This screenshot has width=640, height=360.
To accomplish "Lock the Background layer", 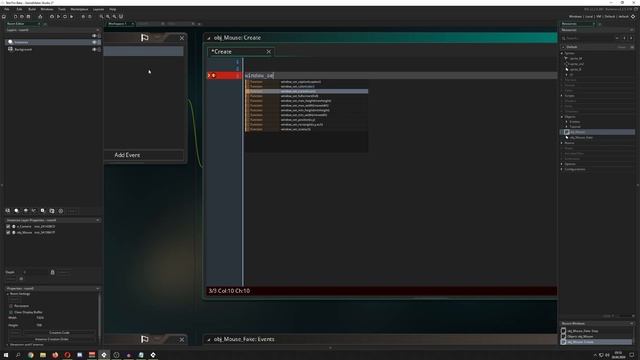I will click(99, 49).
